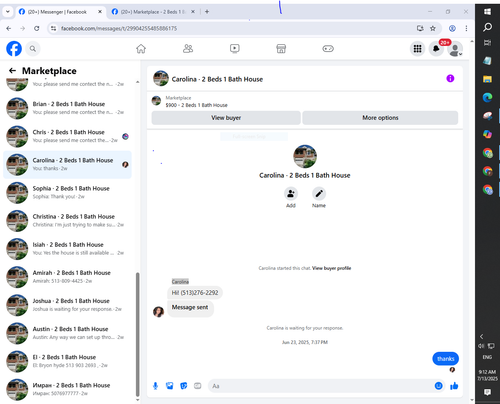
Task: Focus the Aa message input field
Action: click(x=321, y=386)
